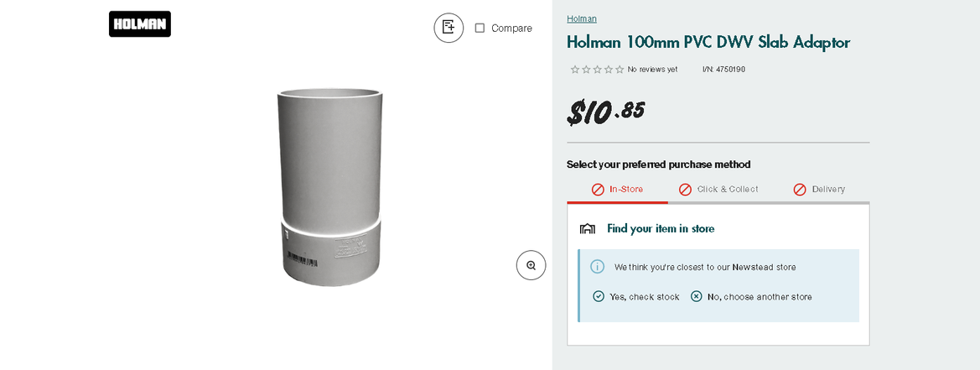Switch to the In-Store tab
980x370 pixels.
(x=625, y=190)
